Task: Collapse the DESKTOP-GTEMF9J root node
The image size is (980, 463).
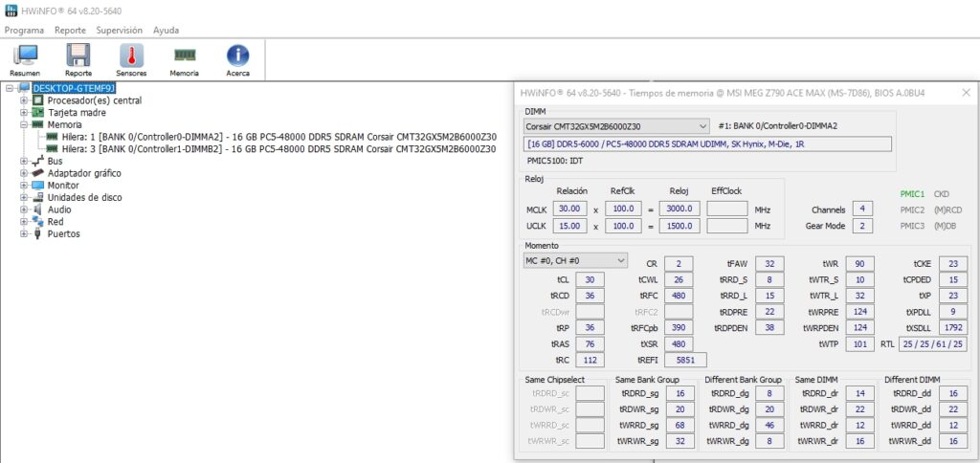Action: pos(10,89)
